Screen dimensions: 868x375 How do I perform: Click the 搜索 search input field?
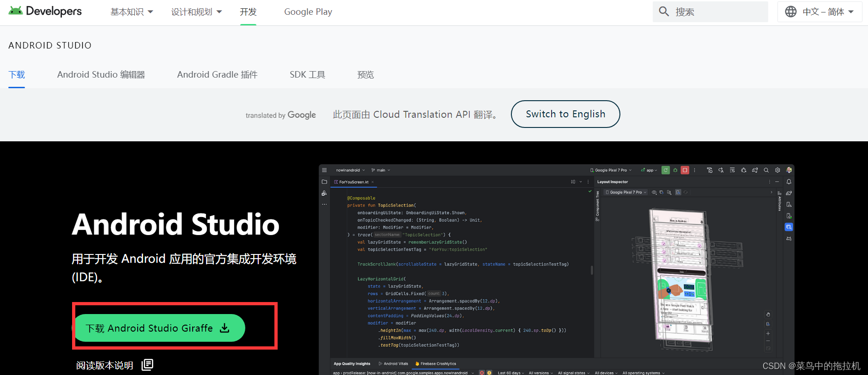710,12
